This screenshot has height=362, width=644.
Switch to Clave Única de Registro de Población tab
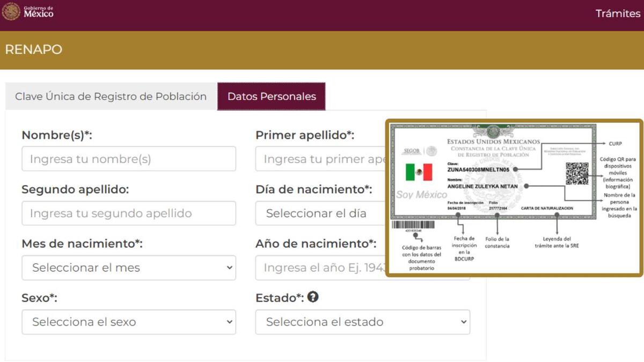pos(111,97)
